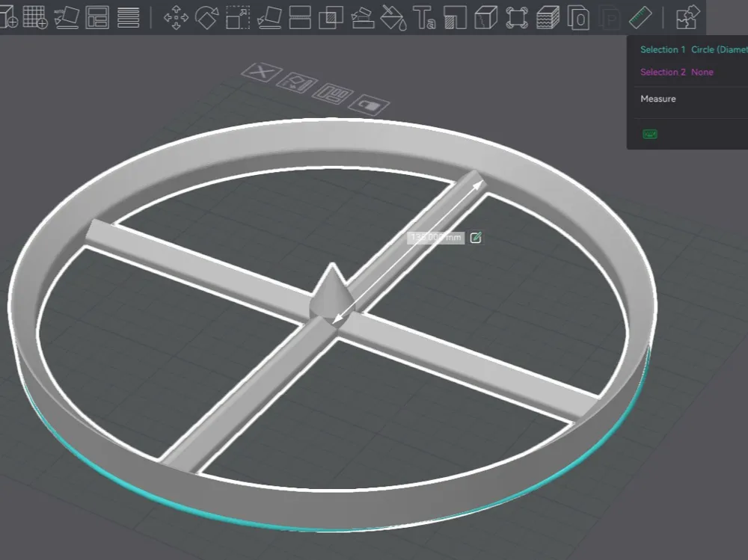Open the Cut tool

click(x=300, y=18)
